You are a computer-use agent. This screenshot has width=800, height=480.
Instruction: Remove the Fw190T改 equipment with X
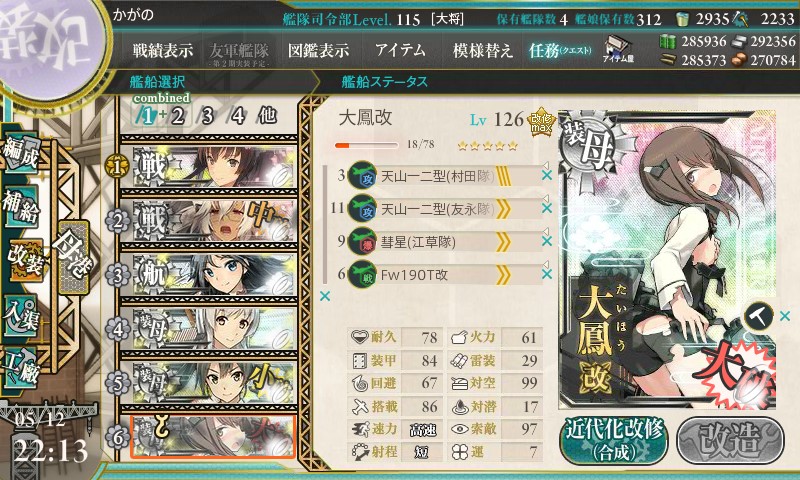tap(547, 274)
